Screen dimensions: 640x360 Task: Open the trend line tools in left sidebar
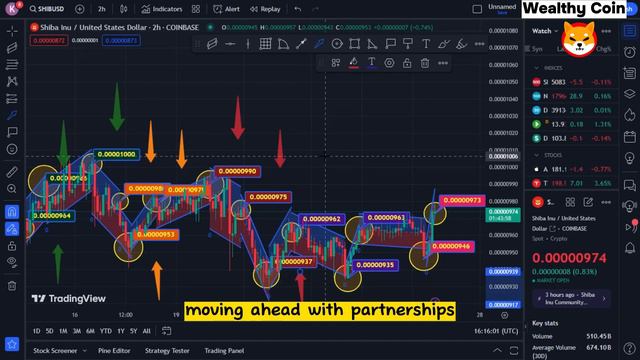point(12,48)
